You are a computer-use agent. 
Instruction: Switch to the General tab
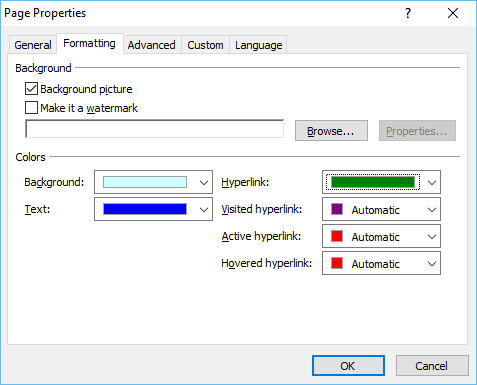click(x=33, y=45)
